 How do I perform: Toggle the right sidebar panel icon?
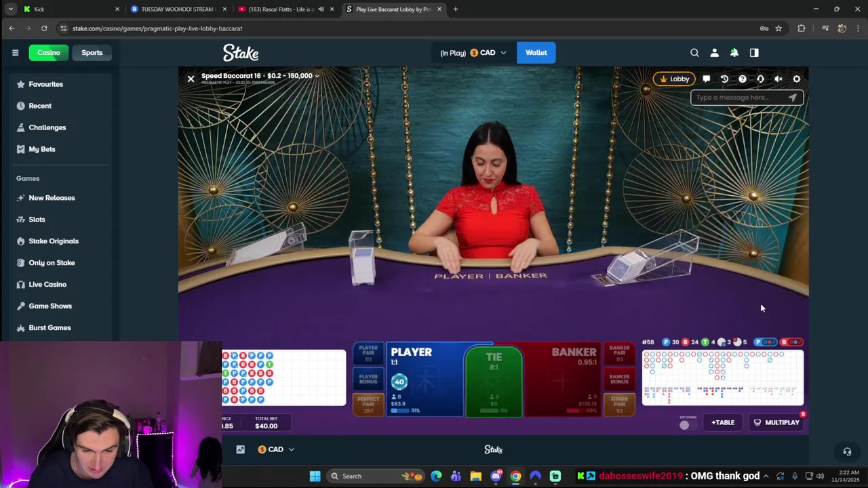click(754, 53)
